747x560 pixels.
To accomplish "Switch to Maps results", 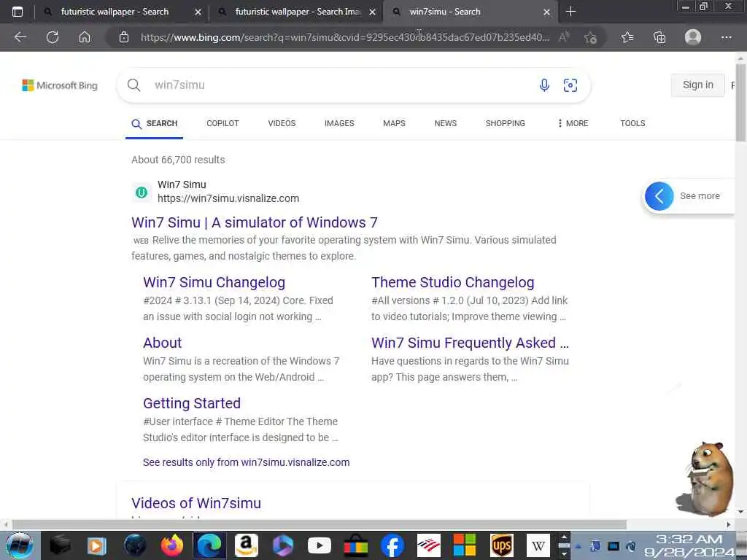I will click(x=394, y=123).
